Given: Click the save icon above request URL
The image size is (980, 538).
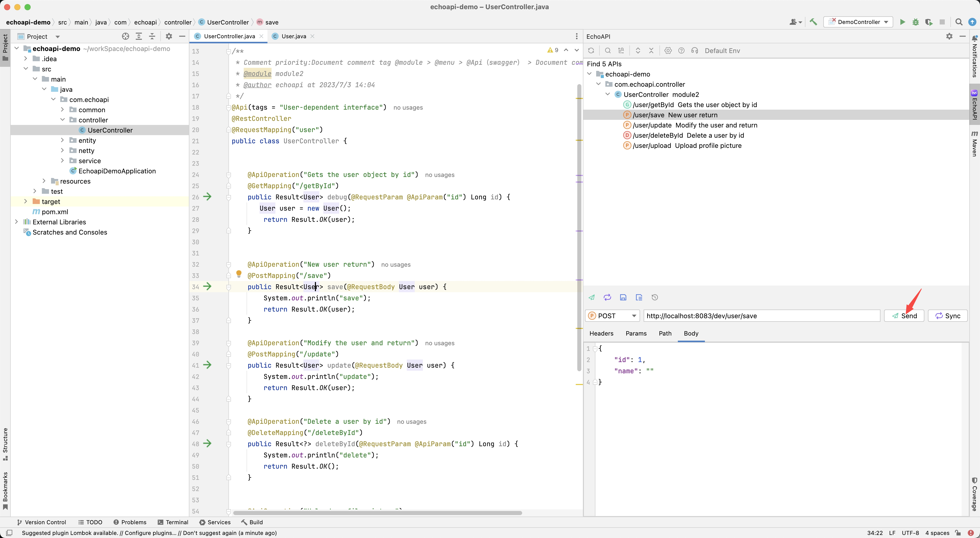Looking at the screenshot, I should pyautogui.click(x=623, y=297).
